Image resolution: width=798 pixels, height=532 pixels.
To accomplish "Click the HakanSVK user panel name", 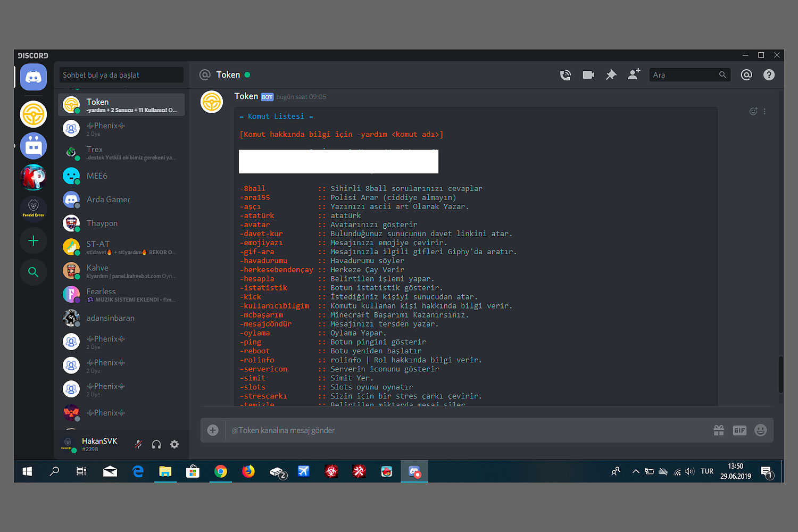I will [x=99, y=441].
